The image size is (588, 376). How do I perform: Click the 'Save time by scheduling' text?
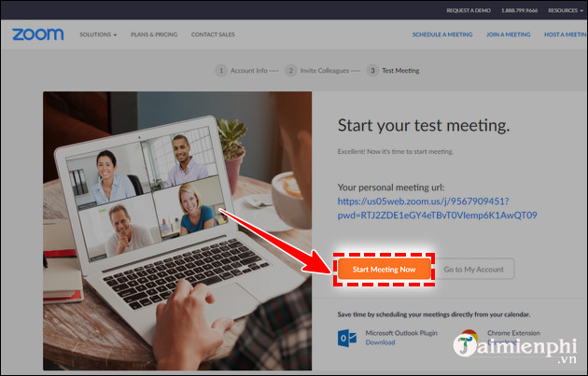434,314
